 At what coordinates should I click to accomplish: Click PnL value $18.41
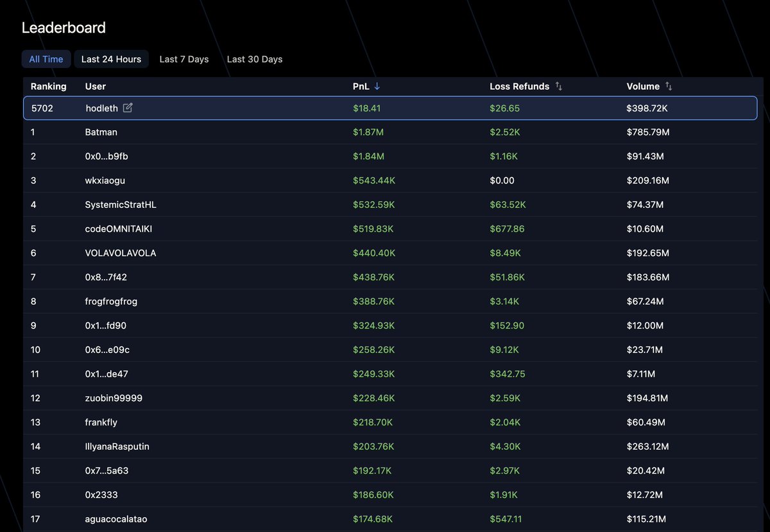(x=367, y=108)
